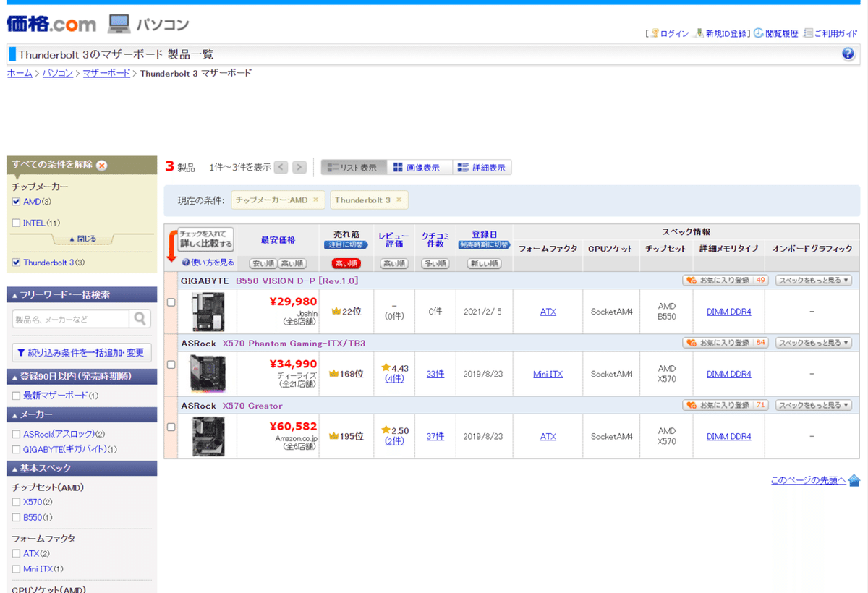This screenshot has width=868, height=593.
Task: Select compare checkbox for X570 Creator
Action: (x=171, y=427)
